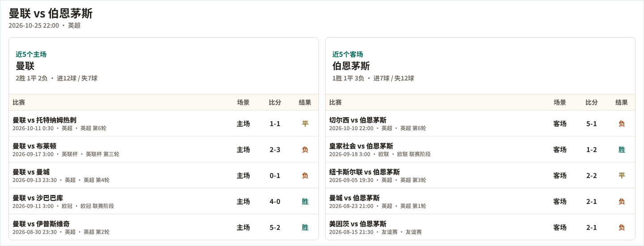The height and width of the screenshot is (246, 644).
Task: Click result 负 in 切尔西 row
Action: tap(622, 123)
